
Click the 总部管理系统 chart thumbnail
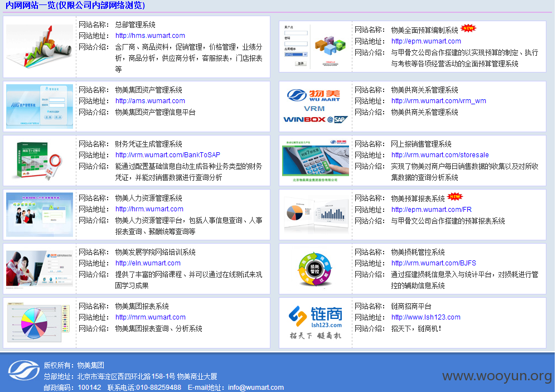40,46
